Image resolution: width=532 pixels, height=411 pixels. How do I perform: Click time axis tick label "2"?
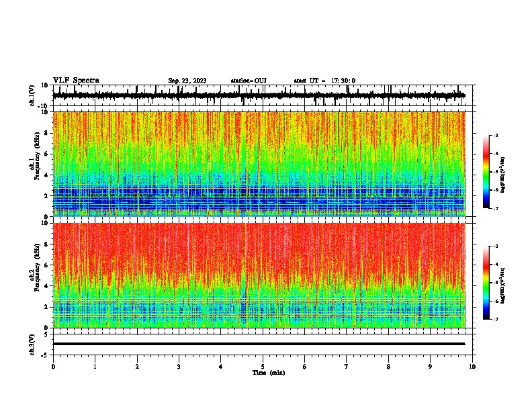pos(137,367)
